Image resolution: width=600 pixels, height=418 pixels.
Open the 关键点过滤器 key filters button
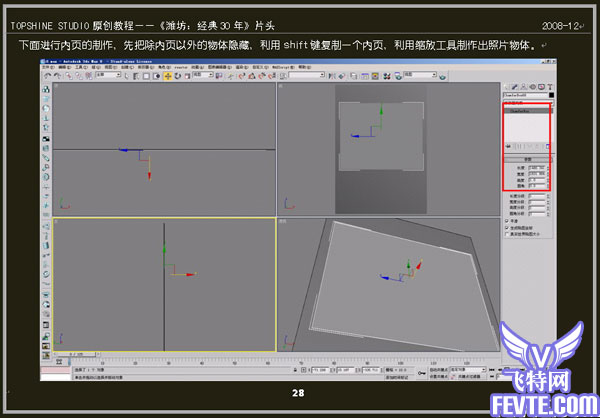(471, 376)
